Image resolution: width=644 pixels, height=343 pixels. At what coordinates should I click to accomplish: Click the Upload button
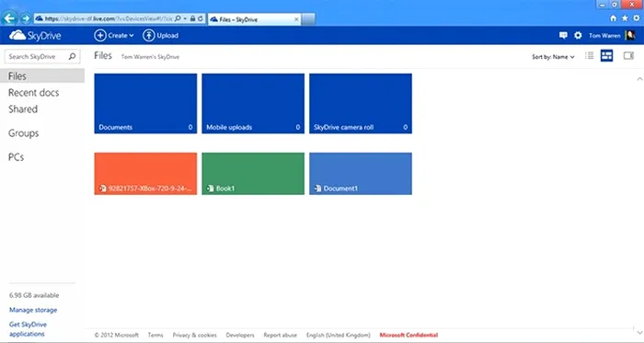click(x=161, y=36)
